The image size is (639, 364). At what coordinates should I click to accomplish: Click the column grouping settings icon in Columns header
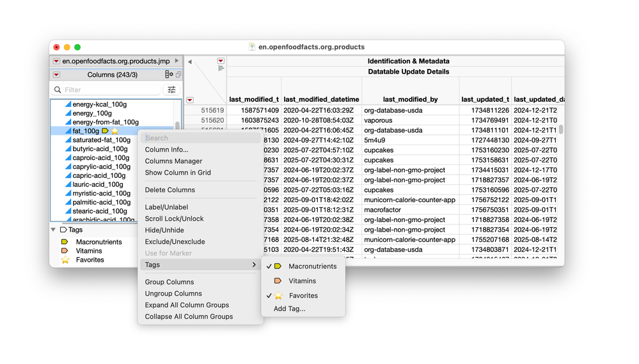169,75
